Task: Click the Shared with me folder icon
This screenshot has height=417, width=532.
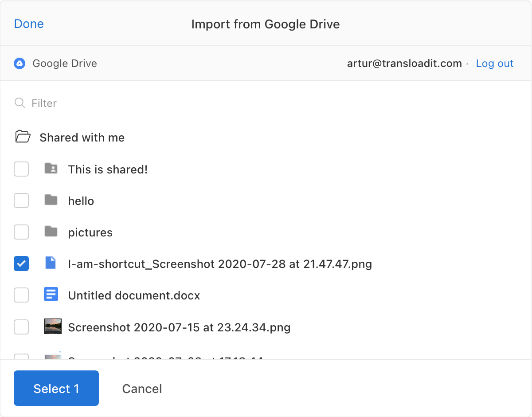Action: coord(23,137)
